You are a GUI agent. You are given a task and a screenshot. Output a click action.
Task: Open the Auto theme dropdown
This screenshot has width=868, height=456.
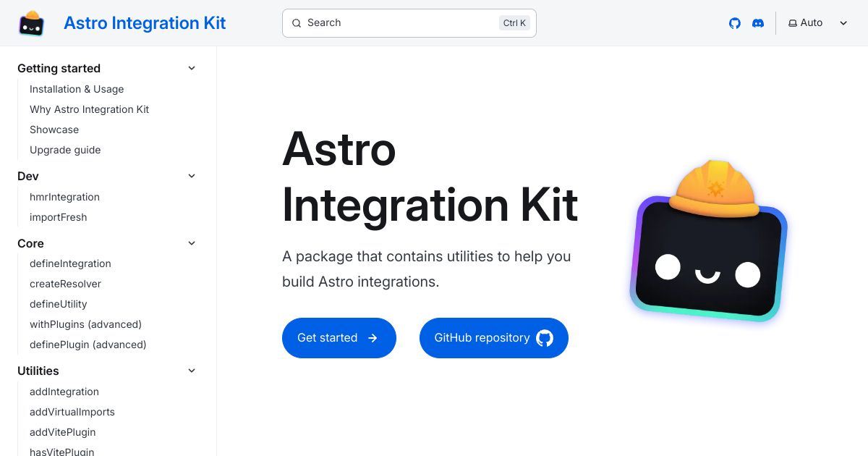(817, 23)
